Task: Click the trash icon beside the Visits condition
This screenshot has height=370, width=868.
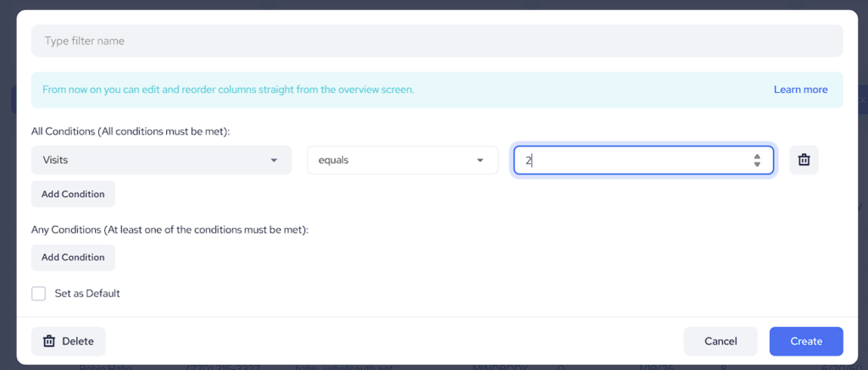Action: coord(804,160)
